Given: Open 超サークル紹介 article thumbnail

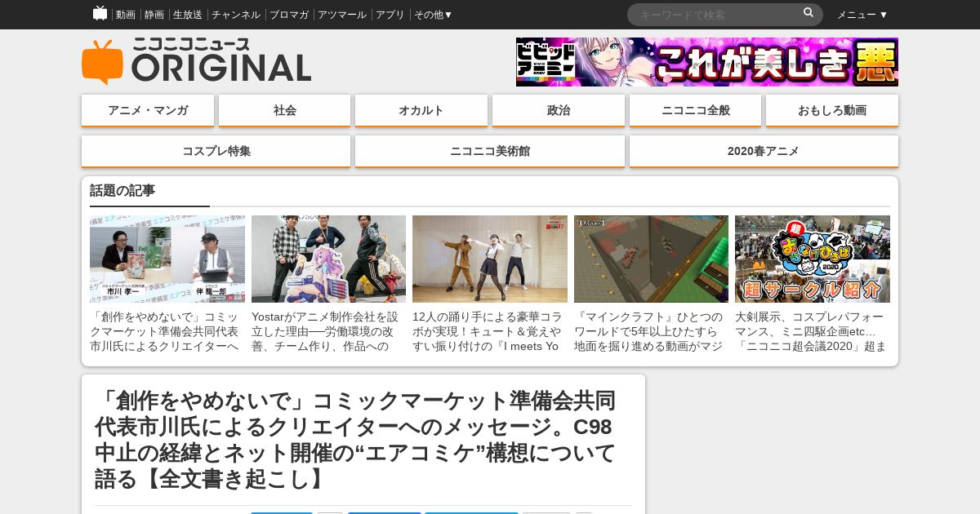Looking at the screenshot, I should click(x=813, y=259).
